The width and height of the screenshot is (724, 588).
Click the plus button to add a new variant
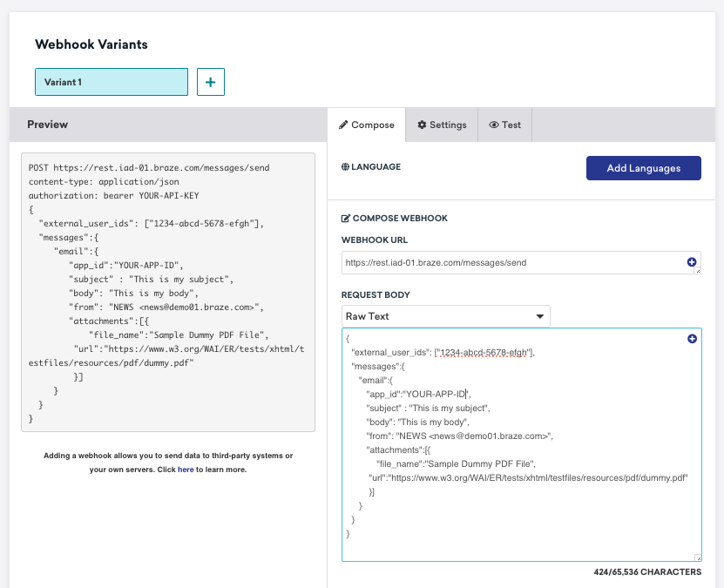pos(210,81)
